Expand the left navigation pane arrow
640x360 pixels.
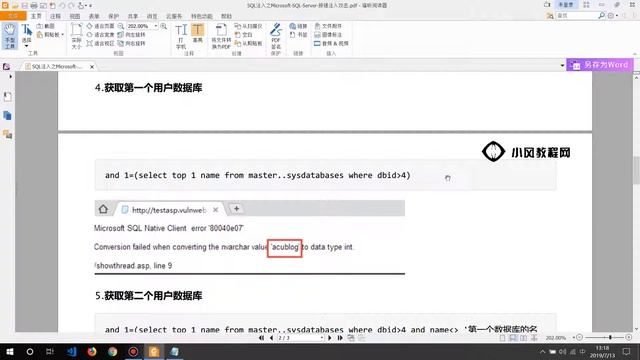pos(10,76)
